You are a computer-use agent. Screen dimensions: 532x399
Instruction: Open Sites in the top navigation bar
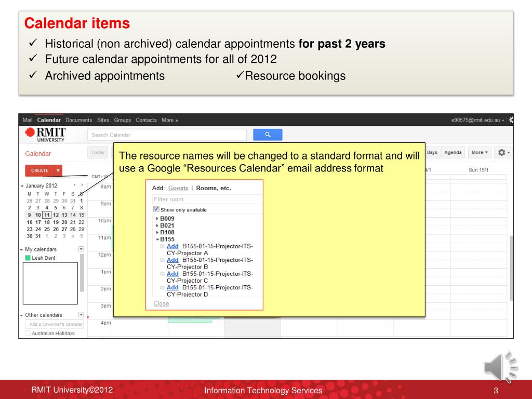103,120
